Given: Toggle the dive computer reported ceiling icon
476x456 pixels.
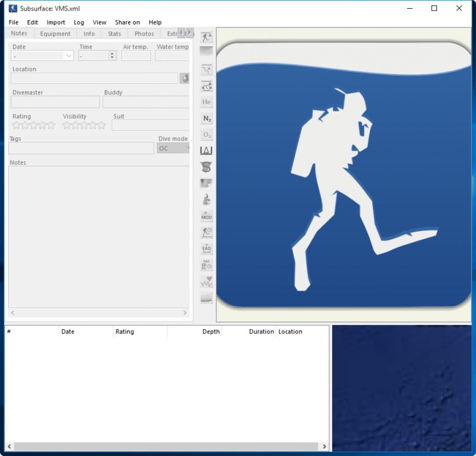Looking at the screenshot, I should point(207,87).
